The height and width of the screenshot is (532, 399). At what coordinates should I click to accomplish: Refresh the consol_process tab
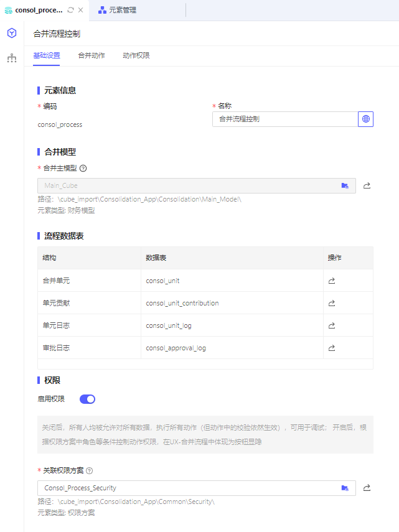pos(70,11)
